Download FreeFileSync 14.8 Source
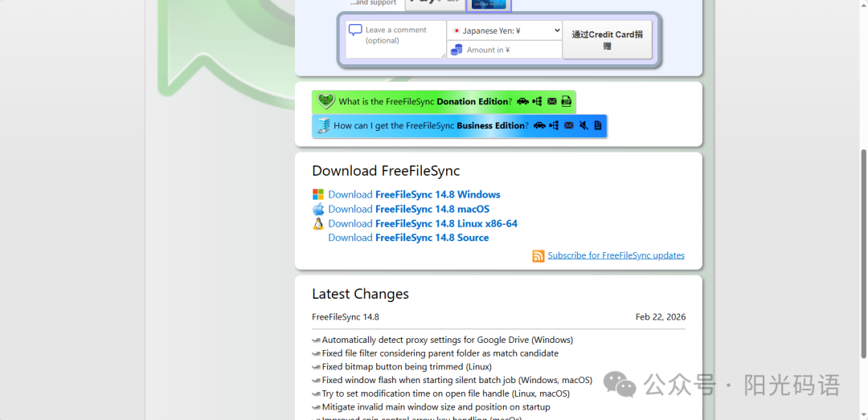Image resolution: width=868 pixels, height=420 pixels. coord(408,238)
